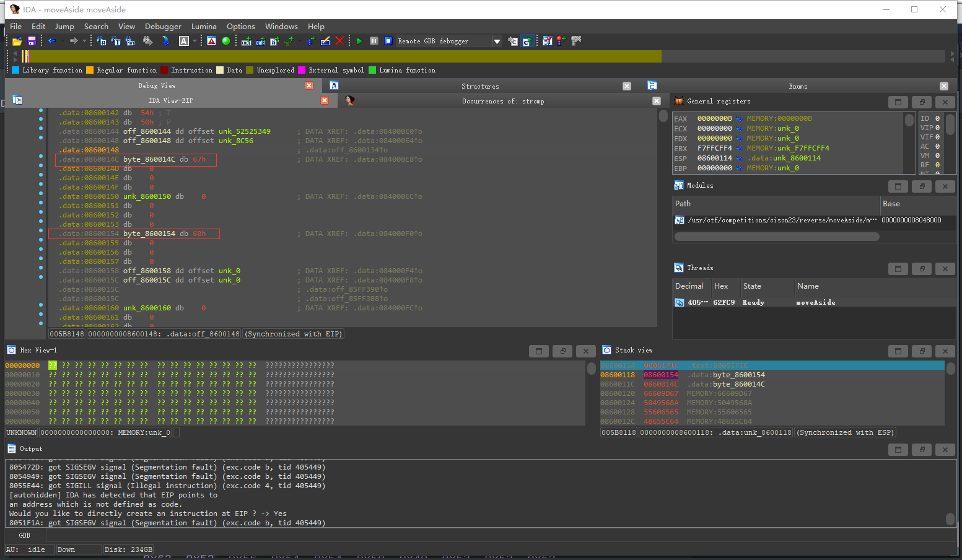Open the Debugger menu

pos(163,27)
